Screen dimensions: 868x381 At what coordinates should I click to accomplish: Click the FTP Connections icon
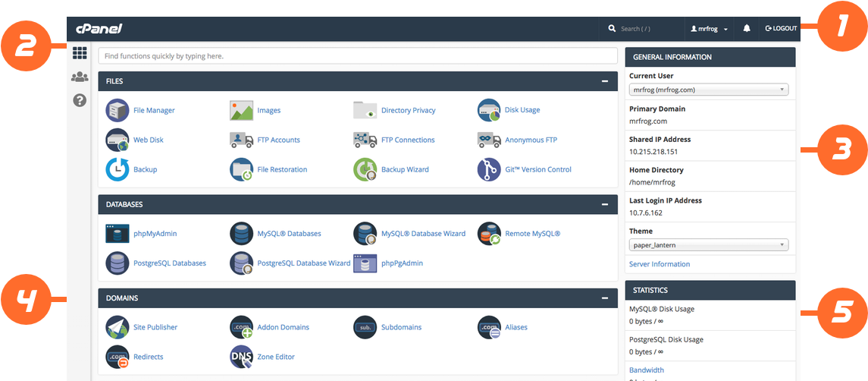[x=365, y=140]
